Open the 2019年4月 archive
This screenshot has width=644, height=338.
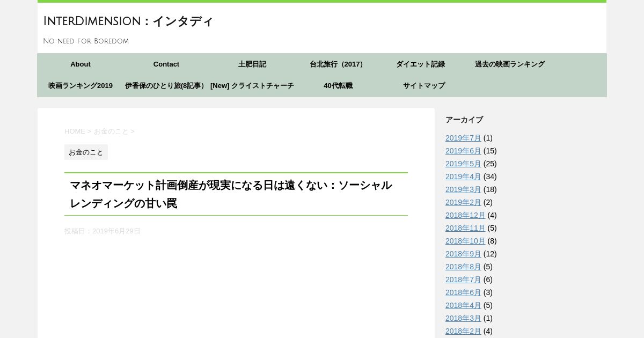pos(463,177)
